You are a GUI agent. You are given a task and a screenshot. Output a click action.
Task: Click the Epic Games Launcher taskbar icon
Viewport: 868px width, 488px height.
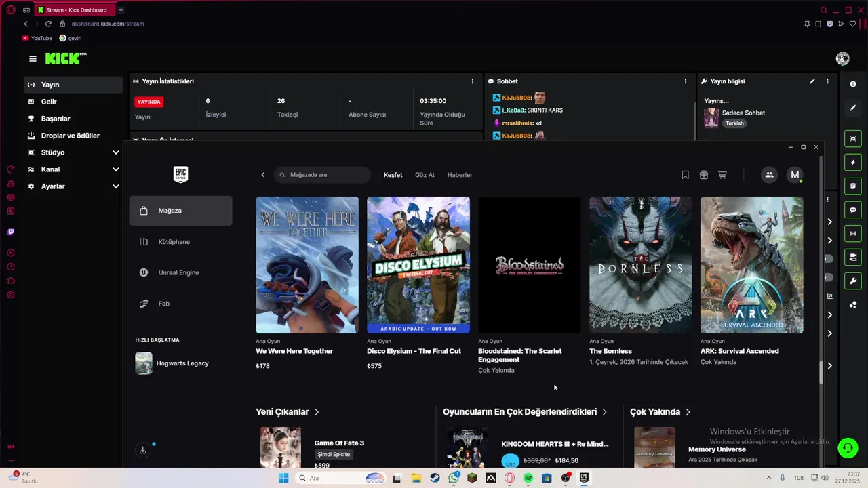click(583, 478)
